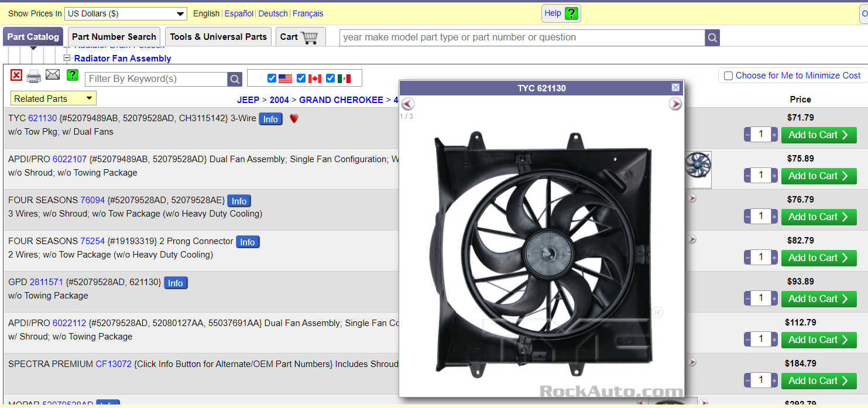The height and width of the screenshot is (408, 868).
Task: Open the green question mark help in the listing toolbar
Action: pyautogui.click(x=73, y=75)
